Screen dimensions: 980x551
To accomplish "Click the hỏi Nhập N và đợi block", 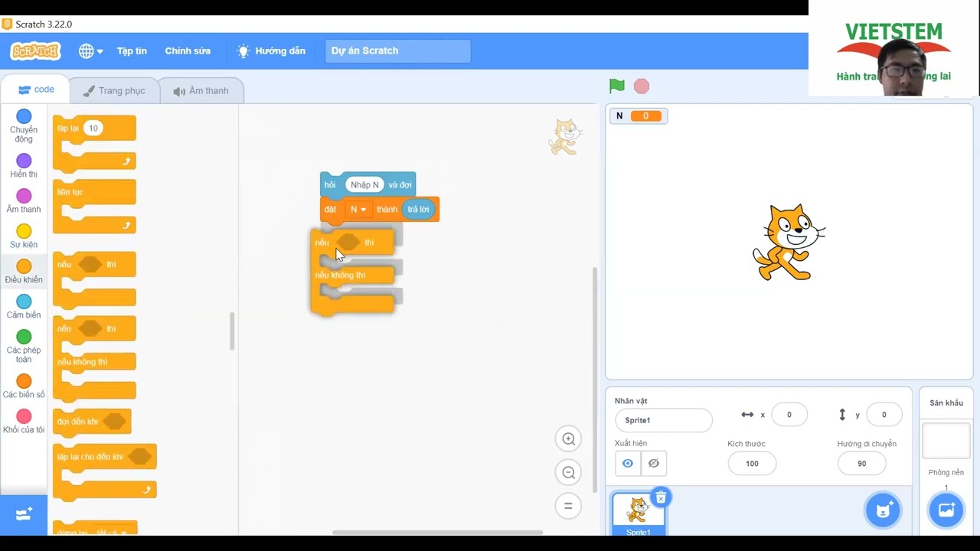I will (367, 184).
